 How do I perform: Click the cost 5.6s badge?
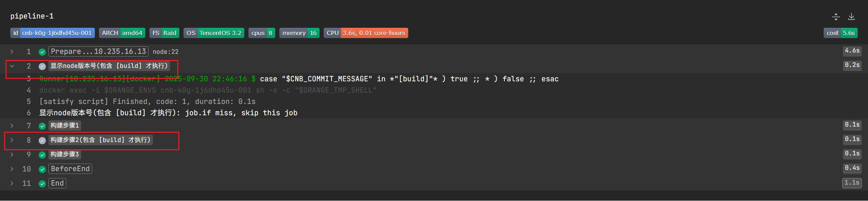840,33
